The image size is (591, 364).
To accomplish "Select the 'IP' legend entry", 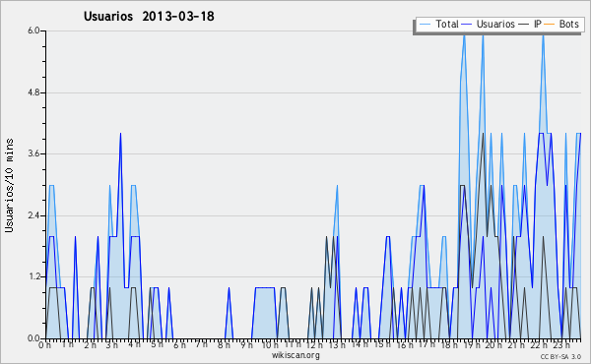I will [x=530, y=24].
